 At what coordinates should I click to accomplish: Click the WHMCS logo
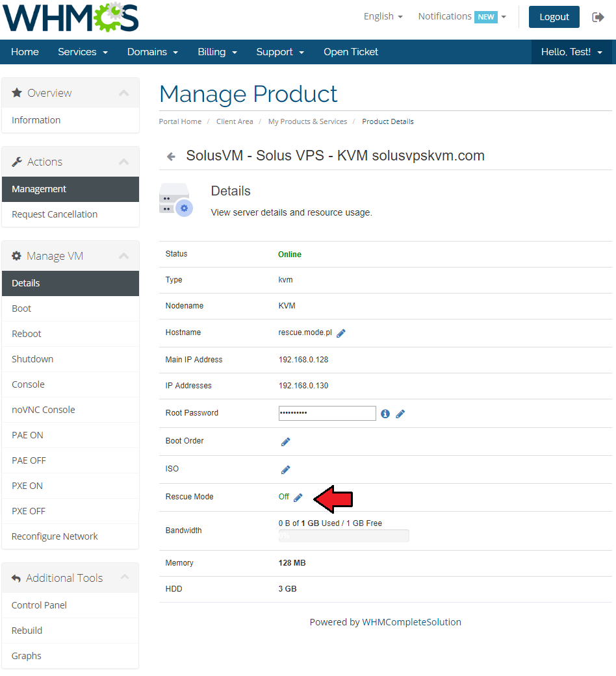[71, 18]
